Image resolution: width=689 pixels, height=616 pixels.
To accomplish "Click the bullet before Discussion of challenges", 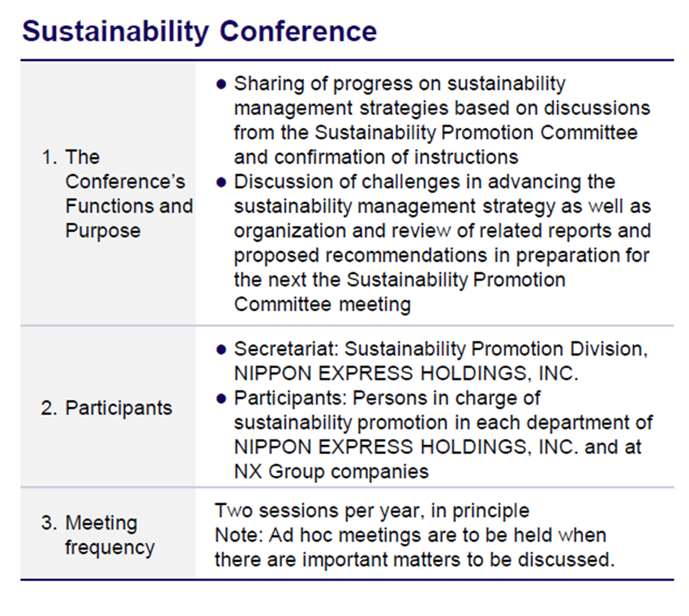I will pos(221,182).
